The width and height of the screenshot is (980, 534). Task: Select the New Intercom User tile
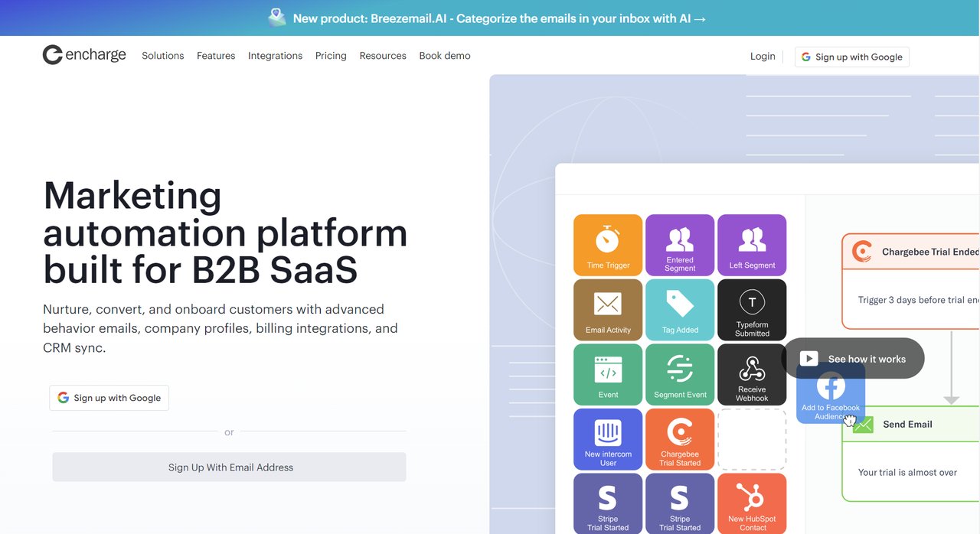point(608,439)
